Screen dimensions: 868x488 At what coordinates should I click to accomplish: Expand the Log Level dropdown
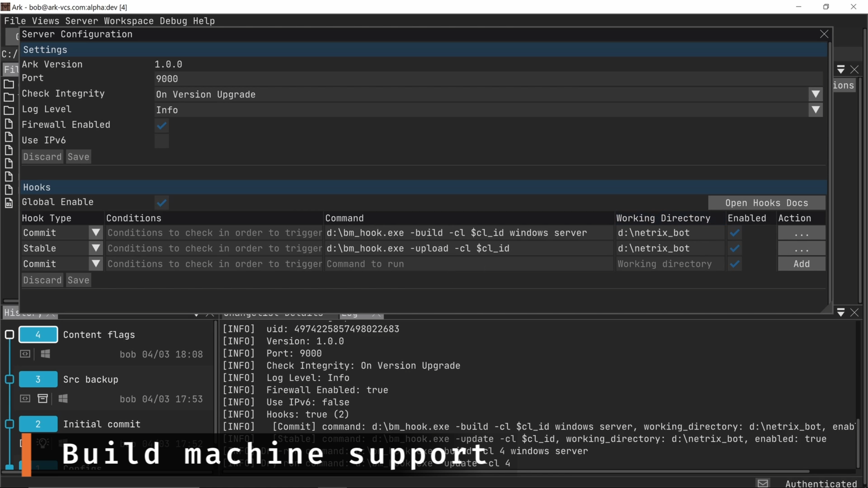point(815,110)
